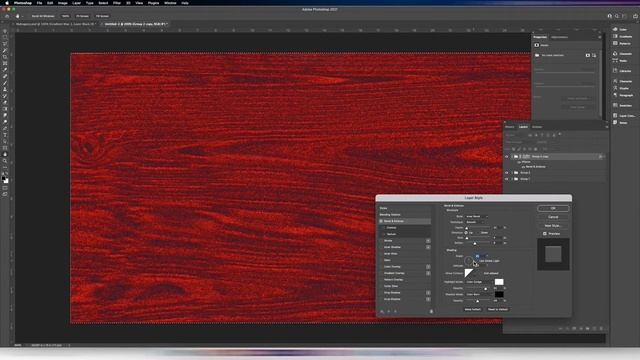
Task: Select the Move tool
Action: pos(5,31)
